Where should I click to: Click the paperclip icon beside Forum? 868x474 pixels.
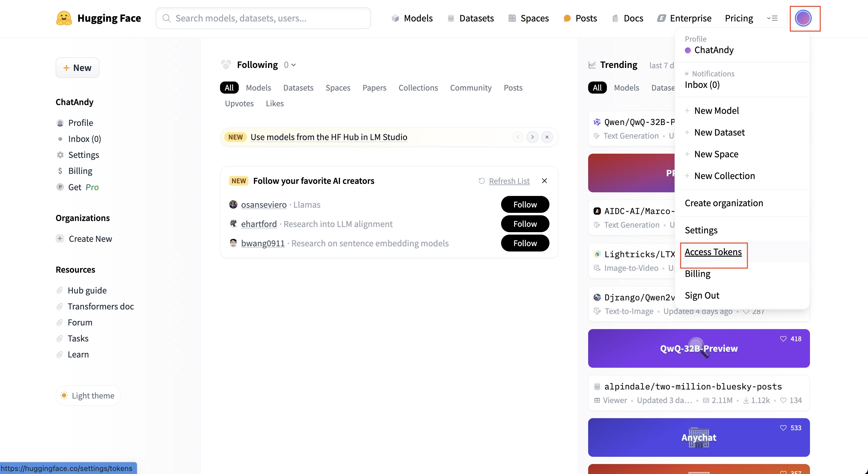pyautogui.click(x=60, y=322)
